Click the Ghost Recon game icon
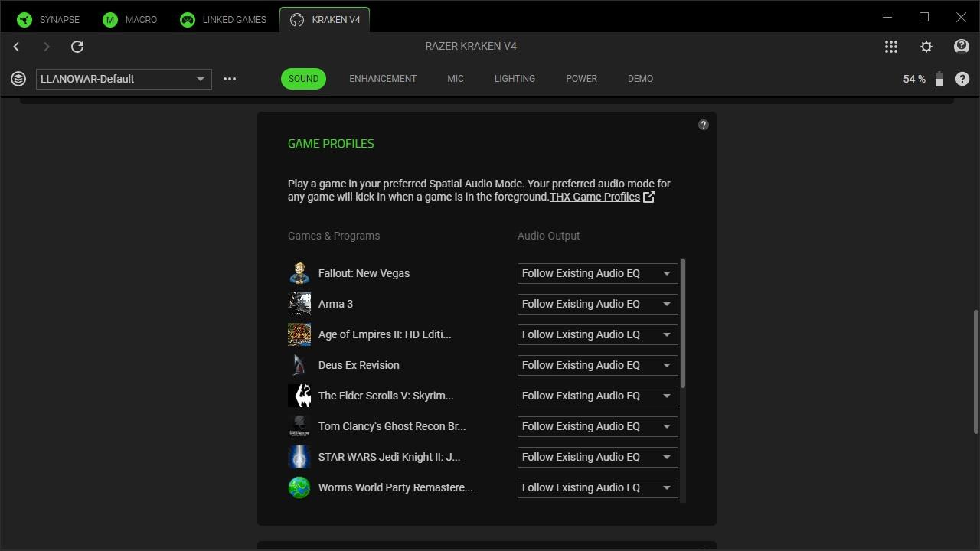 tap(299, 426)
